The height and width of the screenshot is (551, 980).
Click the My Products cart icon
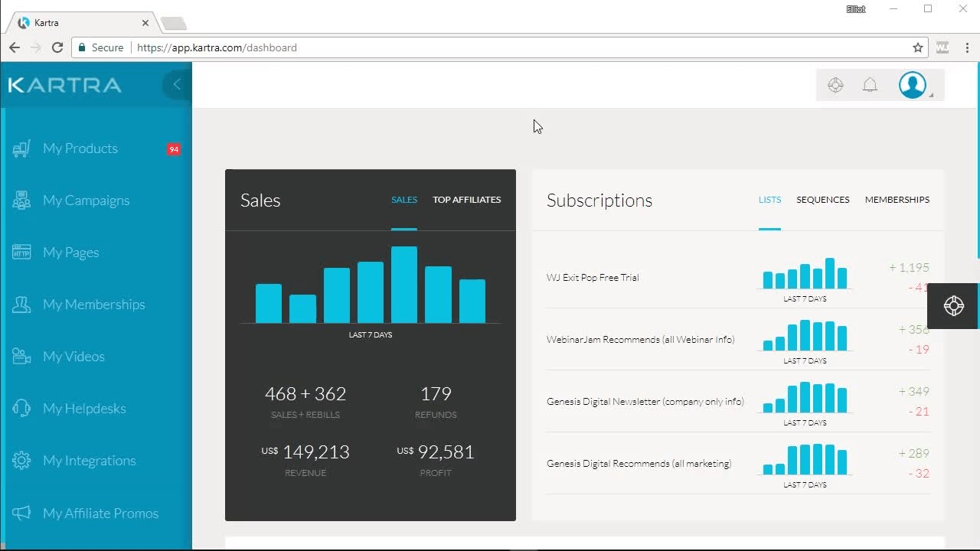[21, 148]
